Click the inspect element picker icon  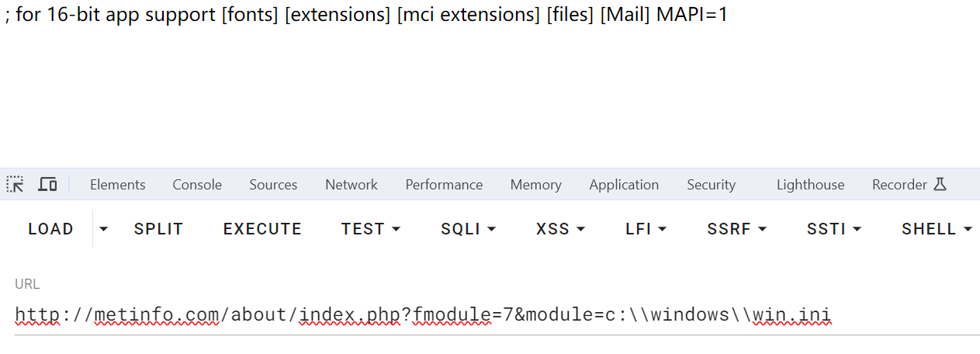15,185
